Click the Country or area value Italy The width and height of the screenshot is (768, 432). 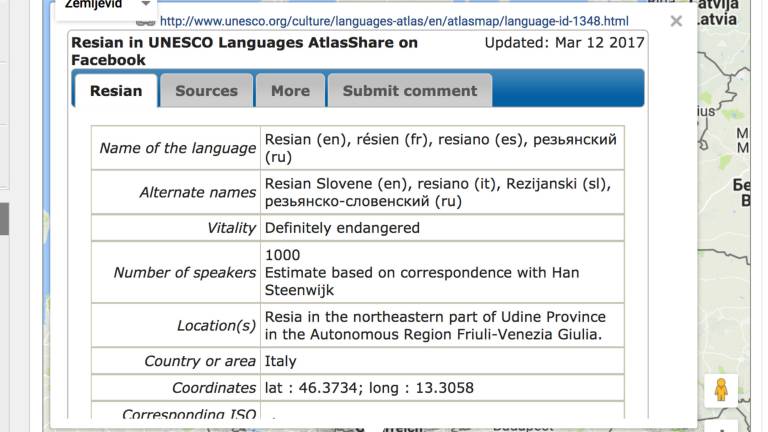tap(280, 361)
